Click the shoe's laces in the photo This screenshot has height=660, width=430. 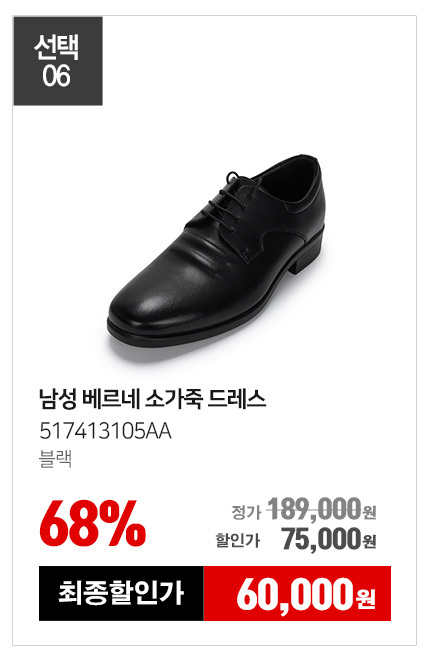(231, 195)
